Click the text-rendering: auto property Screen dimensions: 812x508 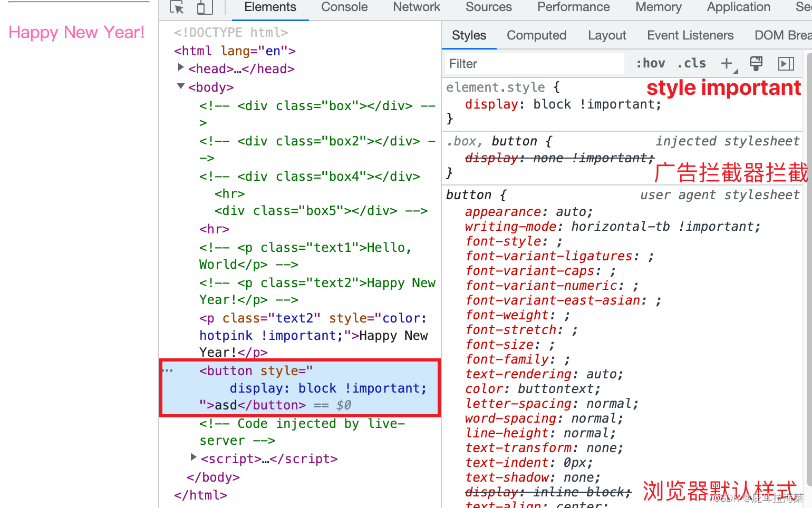[x=544, y=374]
